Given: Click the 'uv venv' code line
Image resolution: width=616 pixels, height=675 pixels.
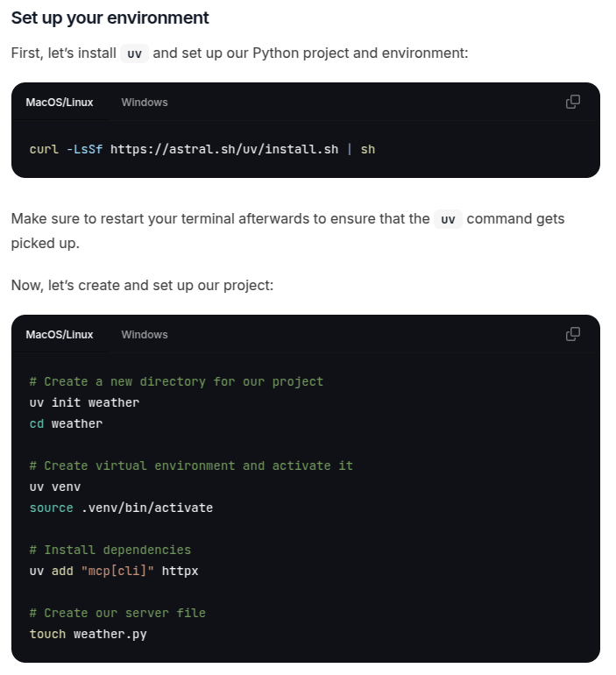Looking at the screenshot, I should [x=55, y=487].
